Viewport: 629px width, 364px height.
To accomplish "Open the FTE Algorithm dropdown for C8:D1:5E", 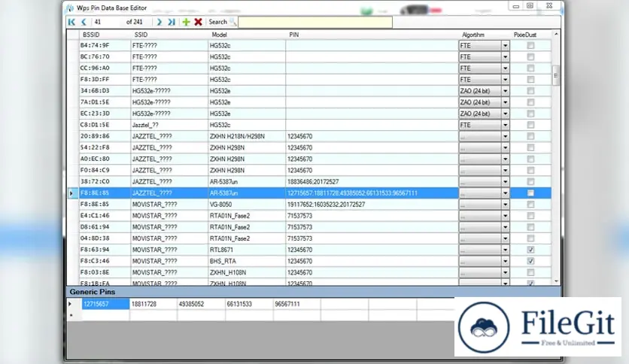I will (x=506, y=125).
